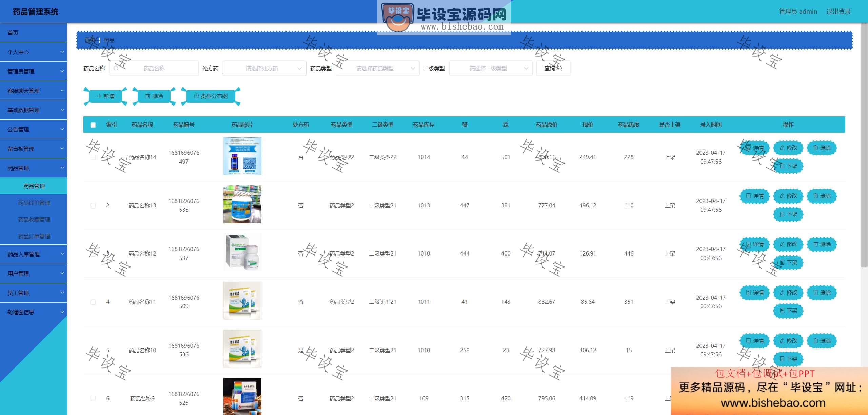Expand 基础数据管理 sidebar menu

tap(34, 110)
